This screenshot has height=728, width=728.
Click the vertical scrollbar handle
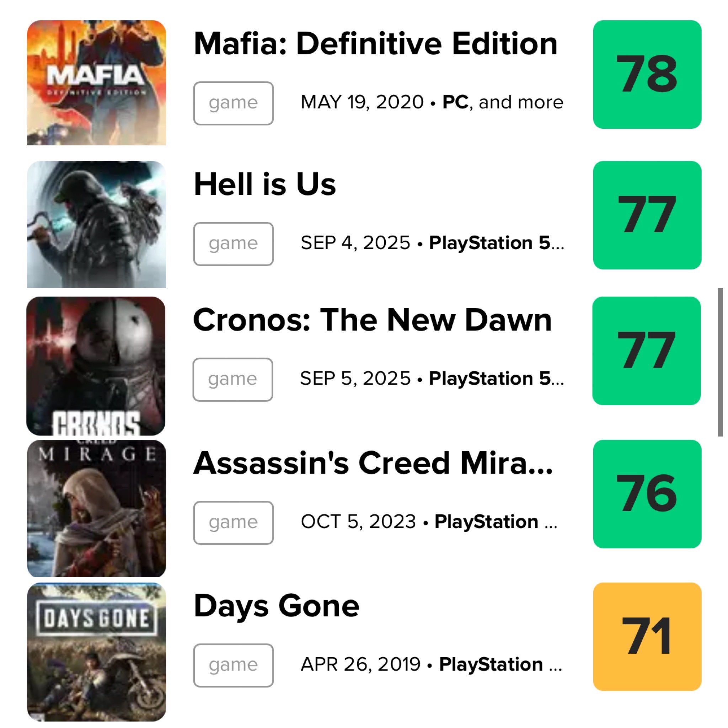pos(720,362)
